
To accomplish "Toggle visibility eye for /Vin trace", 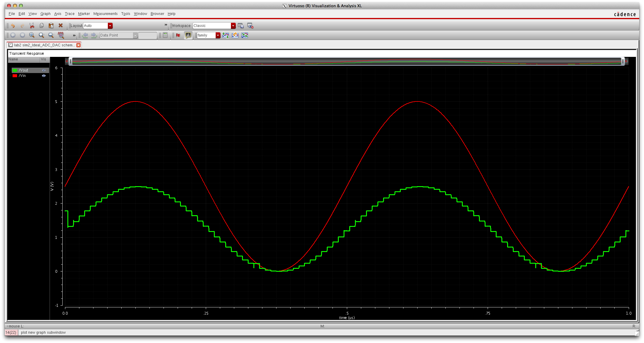I will [x=44, y=76].
